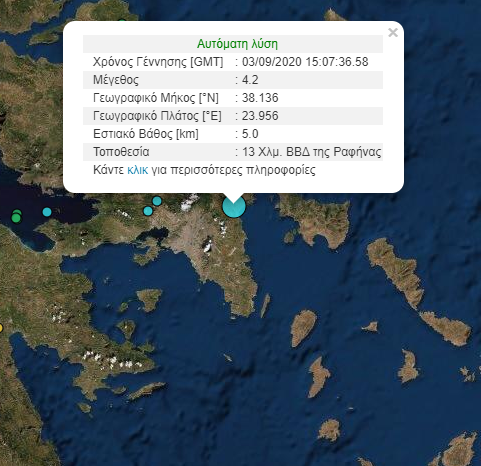The width and height of the screenshot is (481, 466).
Task: Close the earthquake info popup
Action: pos(393,32)
